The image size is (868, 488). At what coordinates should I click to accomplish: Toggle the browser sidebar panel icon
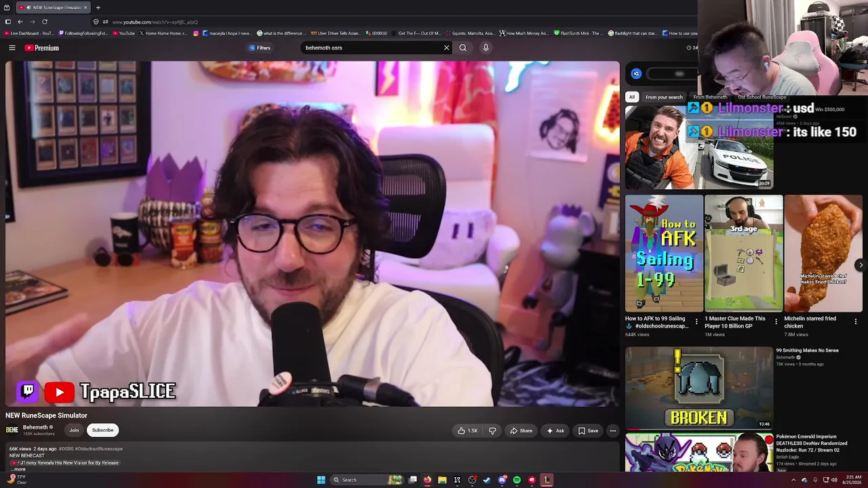[x=8, y=22]
